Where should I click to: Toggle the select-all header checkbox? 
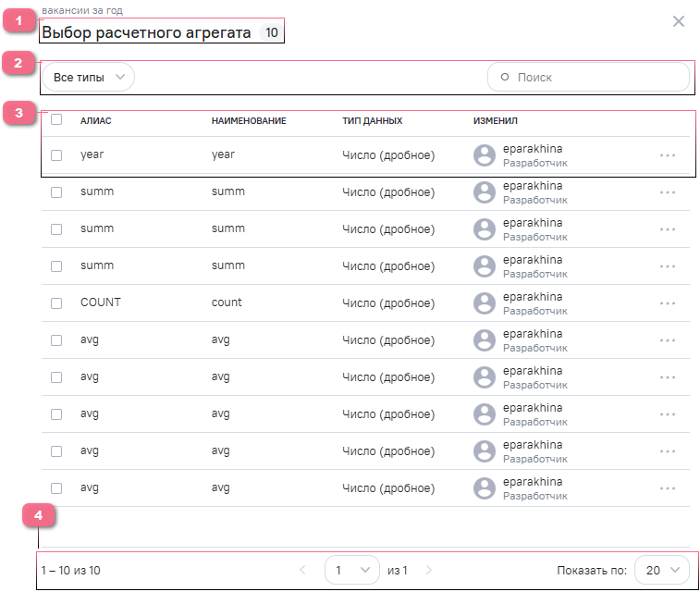click(x=56, y=119)
